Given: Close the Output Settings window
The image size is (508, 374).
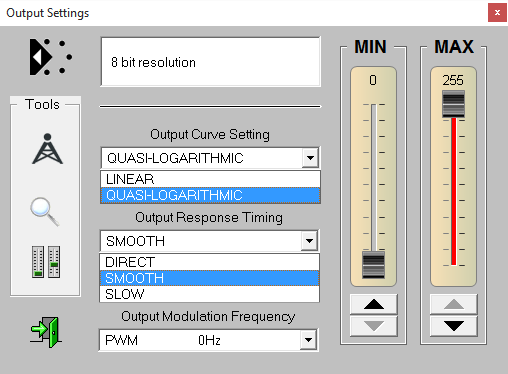Looking at the screenshot, I should tap(497, 13).
